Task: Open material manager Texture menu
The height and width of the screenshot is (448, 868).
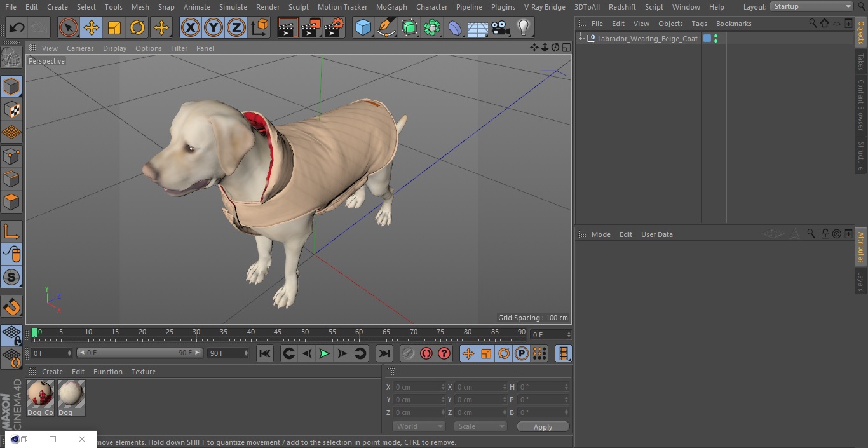Action: point(143,372)
